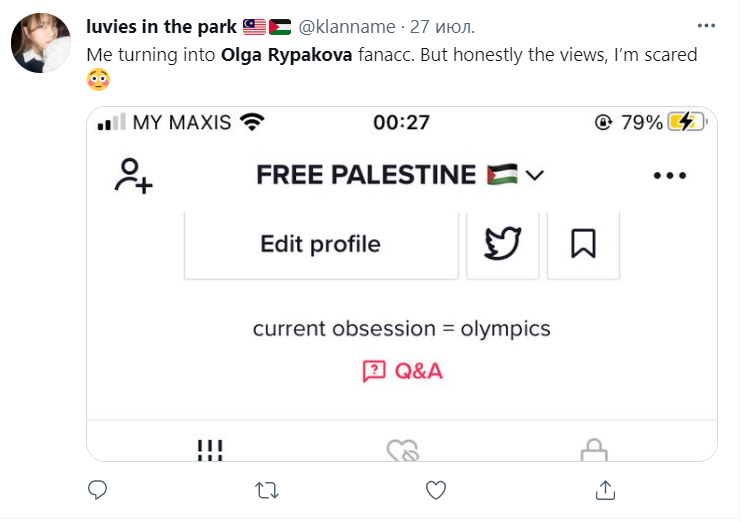
Task: Open the share tweet icon
Action: tap(605, 490)
